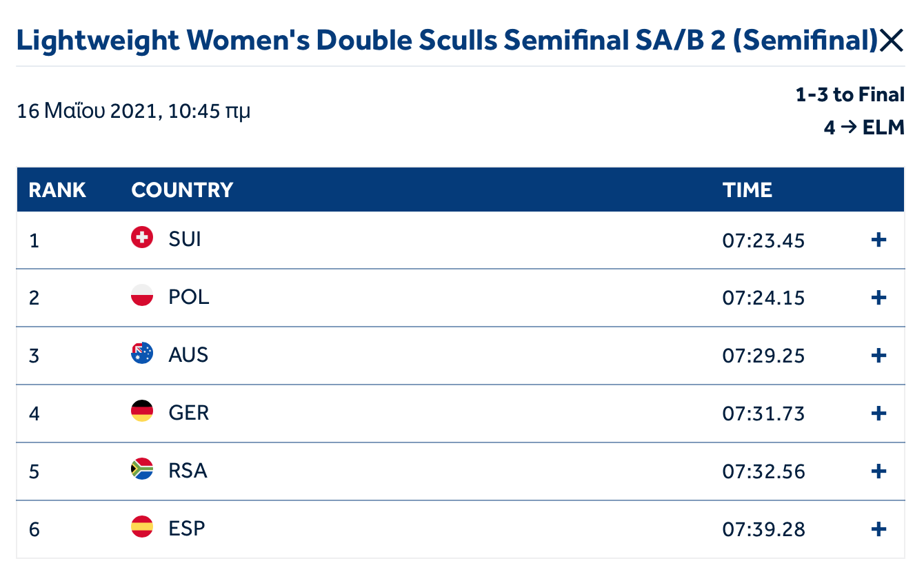This screenshot has width=924, height=572.
Task: Click the RANK column header
Action: (57, 190)
